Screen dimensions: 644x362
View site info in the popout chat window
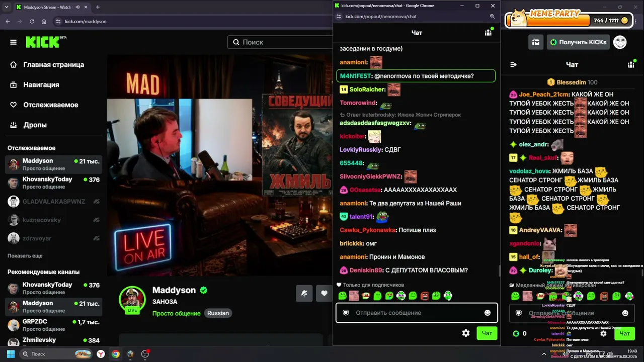point(339,17)
